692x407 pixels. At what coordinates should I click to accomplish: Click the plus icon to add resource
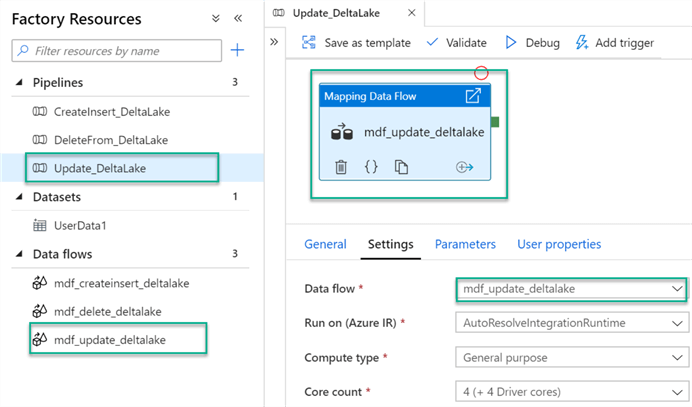click(237, 50)
